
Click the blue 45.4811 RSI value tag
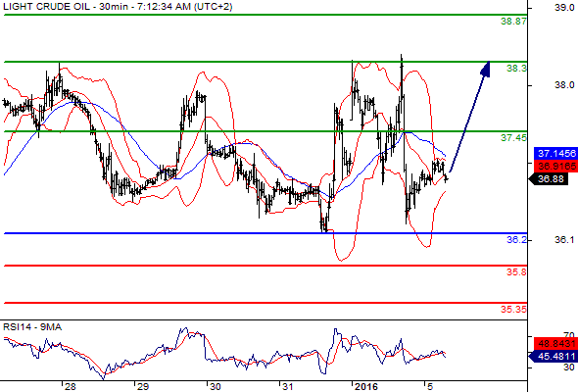click(553, 357)
